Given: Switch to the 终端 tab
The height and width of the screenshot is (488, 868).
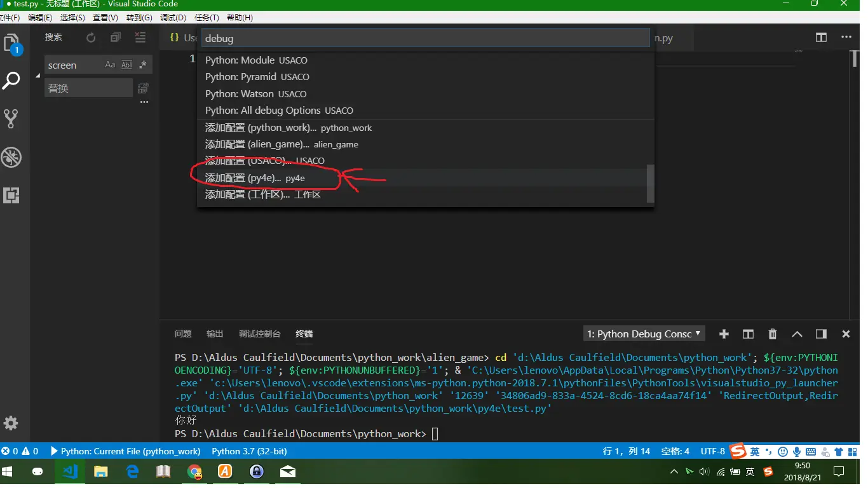Looking at the screenshot, I should (x=304, y=334).
